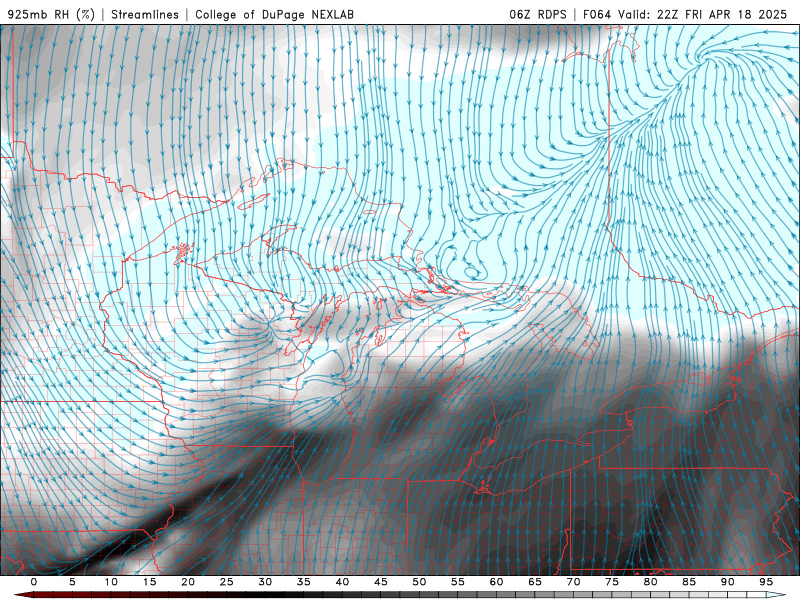Click the "F064" forecast hour text

(597, 14)
